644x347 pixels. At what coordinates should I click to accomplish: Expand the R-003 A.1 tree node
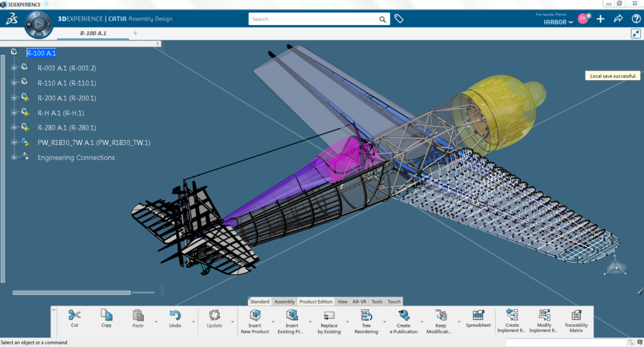14,67
